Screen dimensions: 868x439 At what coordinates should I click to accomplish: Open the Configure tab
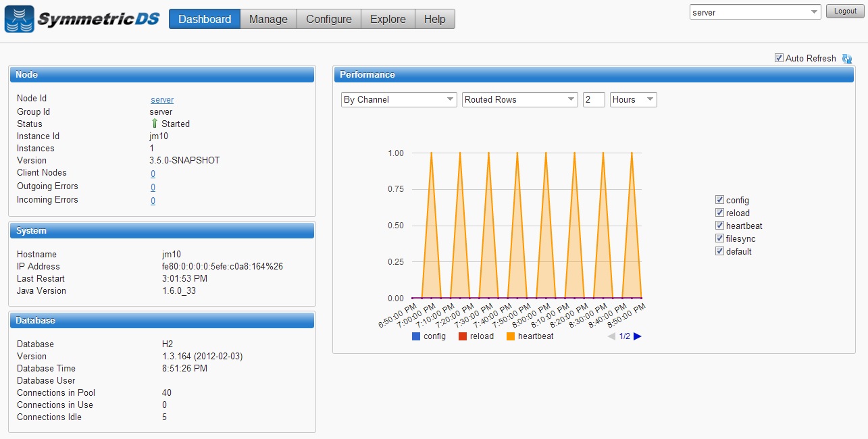click(329, 19)
